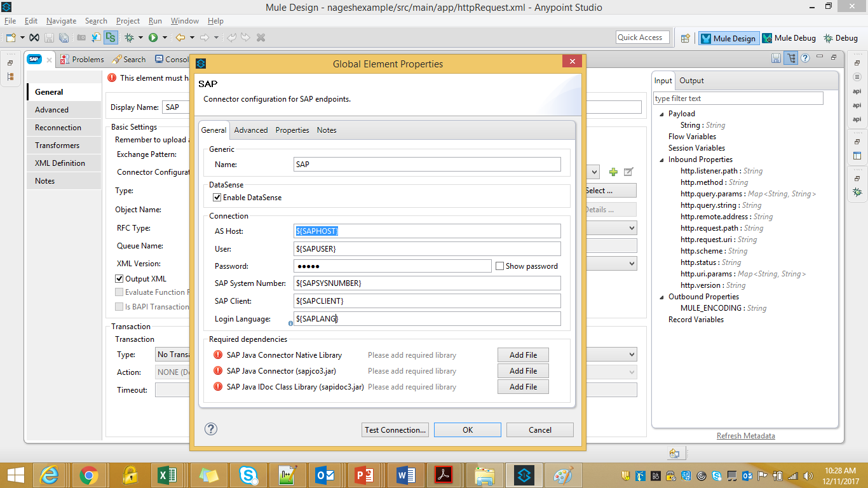868x488 pixels.
Task: Click the green Run button in toolbar
Action: pos(153,38)
